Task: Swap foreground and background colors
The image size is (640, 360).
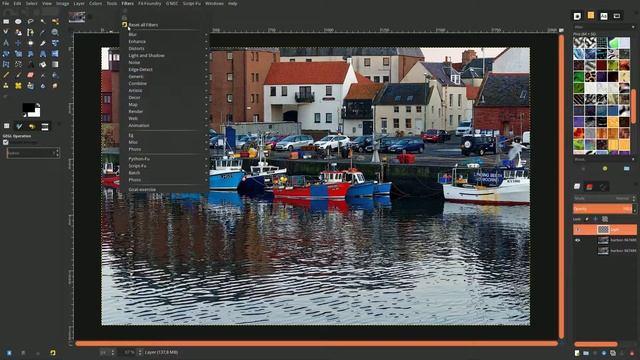Action: coord(38,105)
